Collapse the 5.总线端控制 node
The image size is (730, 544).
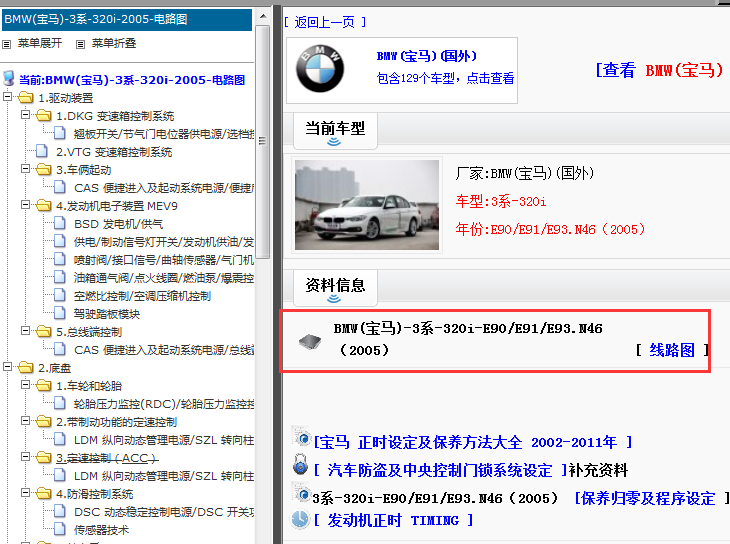point(26,331)
